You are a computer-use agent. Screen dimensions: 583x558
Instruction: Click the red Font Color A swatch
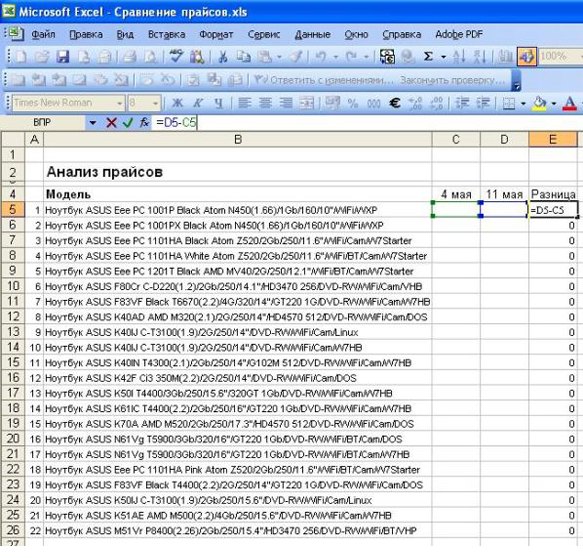[570, 103]
